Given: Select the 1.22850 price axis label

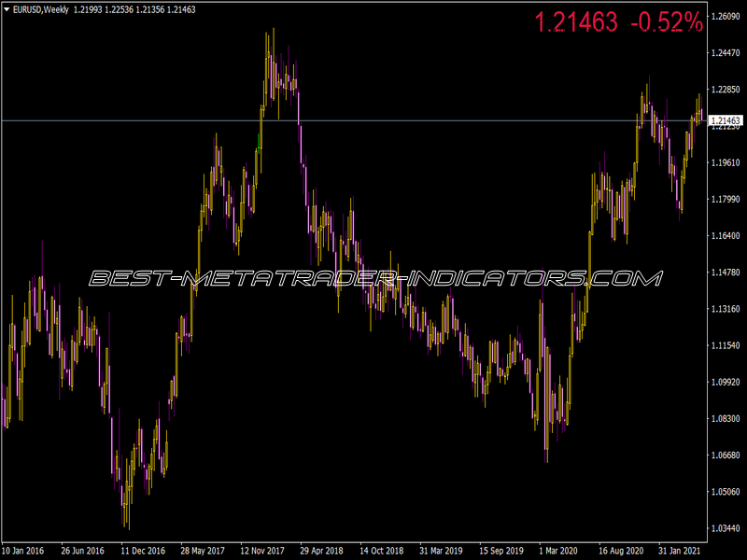Looking at the screenshot, I should (x=726, y=90).
